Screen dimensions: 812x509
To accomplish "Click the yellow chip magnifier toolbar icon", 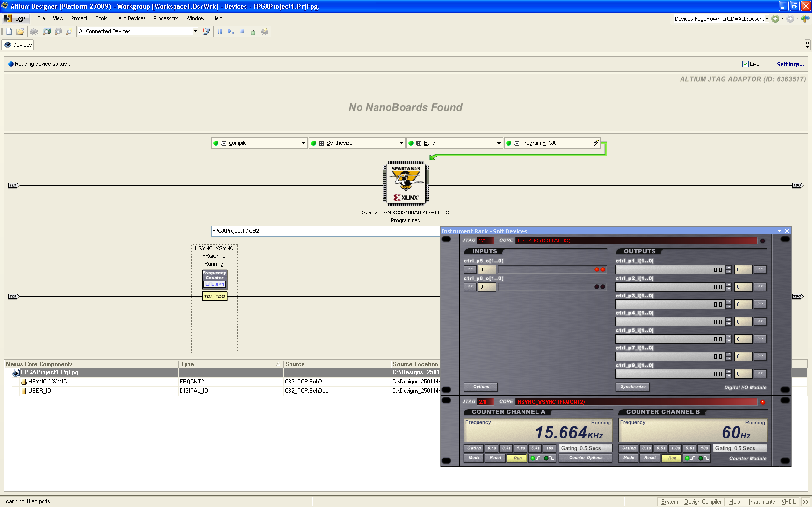I will (70, 31).
